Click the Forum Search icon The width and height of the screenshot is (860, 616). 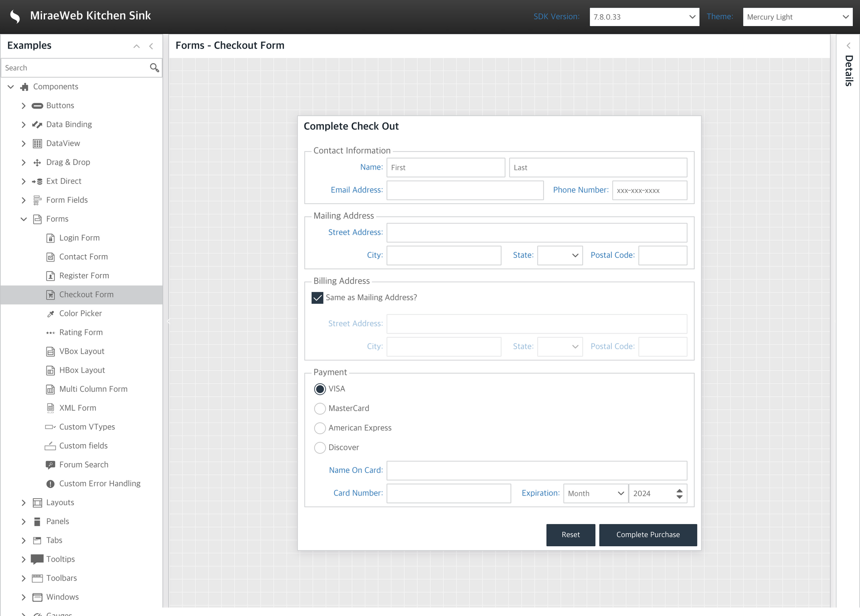(x=50, y=465)
